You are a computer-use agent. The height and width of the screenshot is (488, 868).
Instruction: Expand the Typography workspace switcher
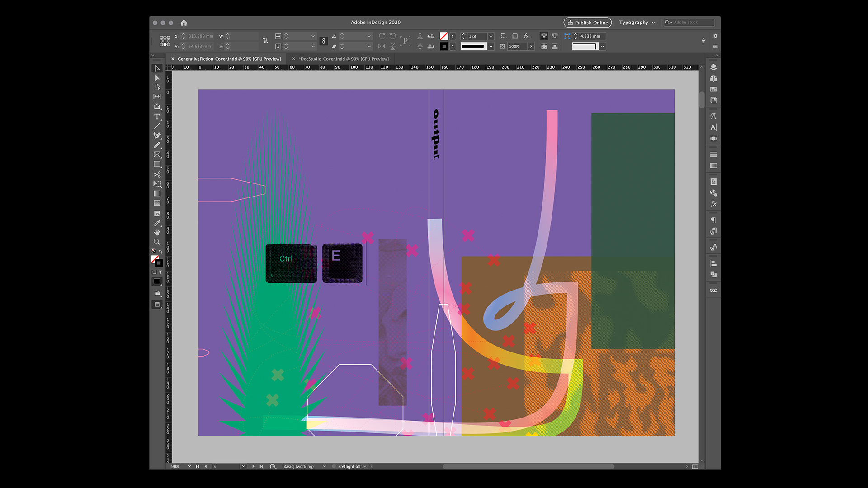click(637, 23)
